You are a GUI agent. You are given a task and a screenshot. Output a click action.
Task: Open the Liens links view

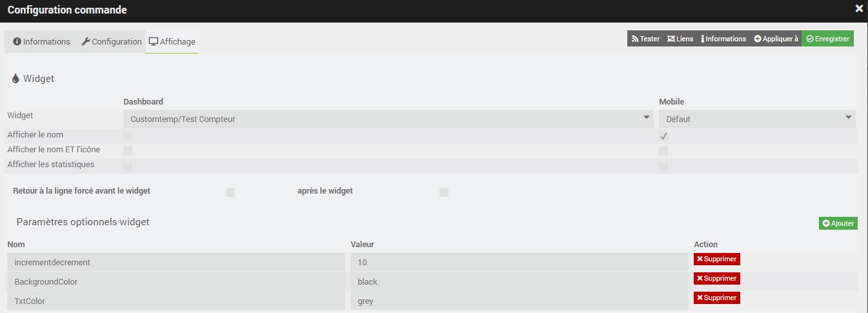point(680,39)
